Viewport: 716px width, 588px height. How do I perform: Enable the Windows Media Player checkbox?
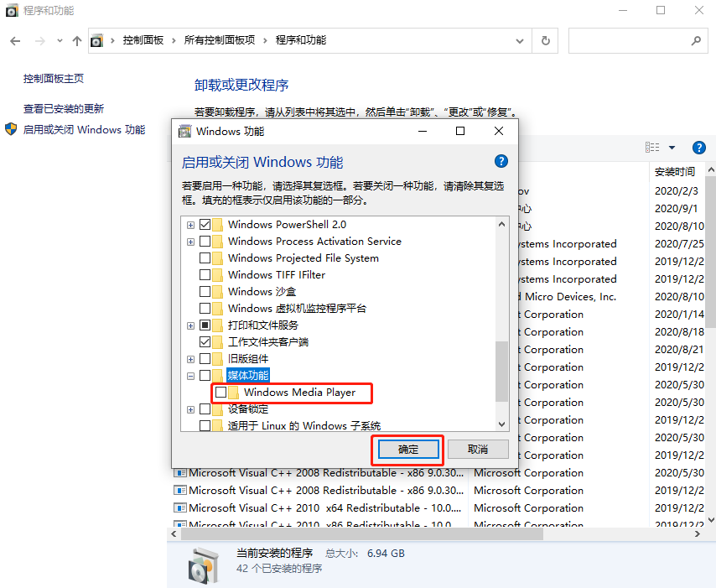[220, 393]
